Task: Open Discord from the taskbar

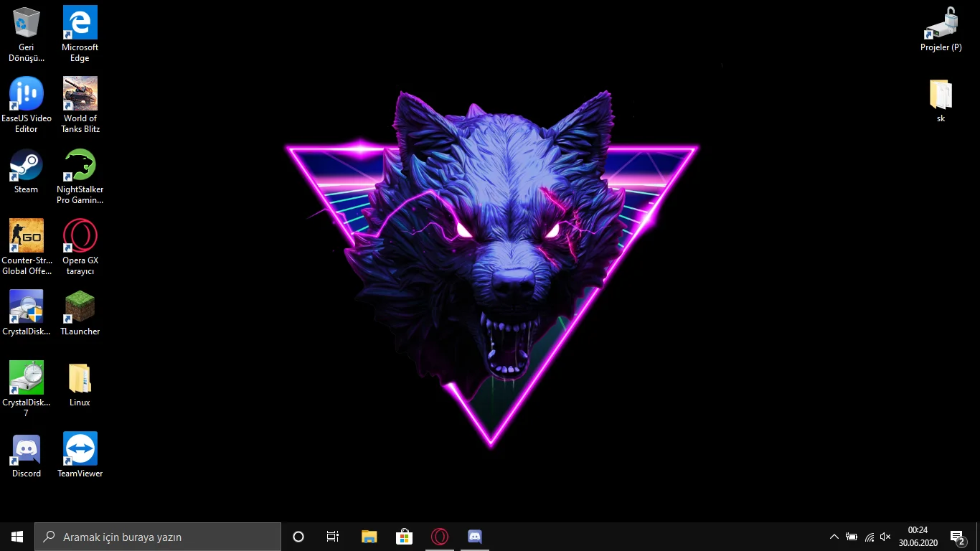Action: click(x=475, y=537)
